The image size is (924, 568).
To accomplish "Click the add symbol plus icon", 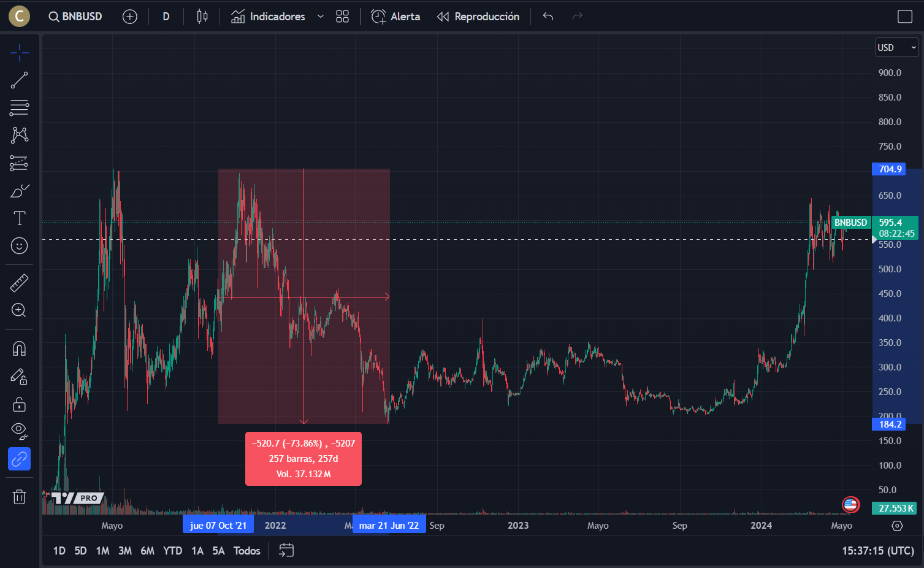I will pos(130,17).
